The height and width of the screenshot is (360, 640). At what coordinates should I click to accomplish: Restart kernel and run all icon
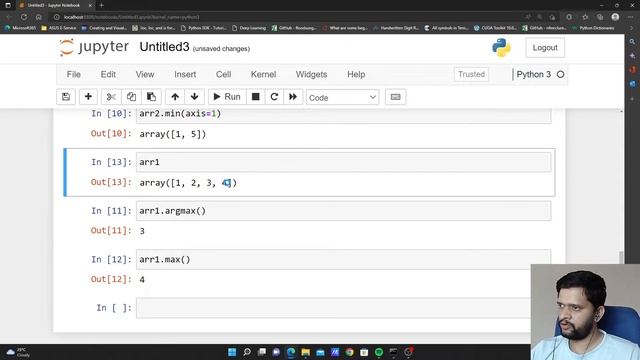[293, 97]
